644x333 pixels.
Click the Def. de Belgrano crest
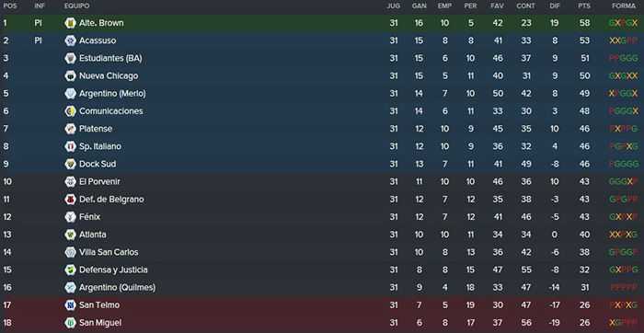(70, 200)
